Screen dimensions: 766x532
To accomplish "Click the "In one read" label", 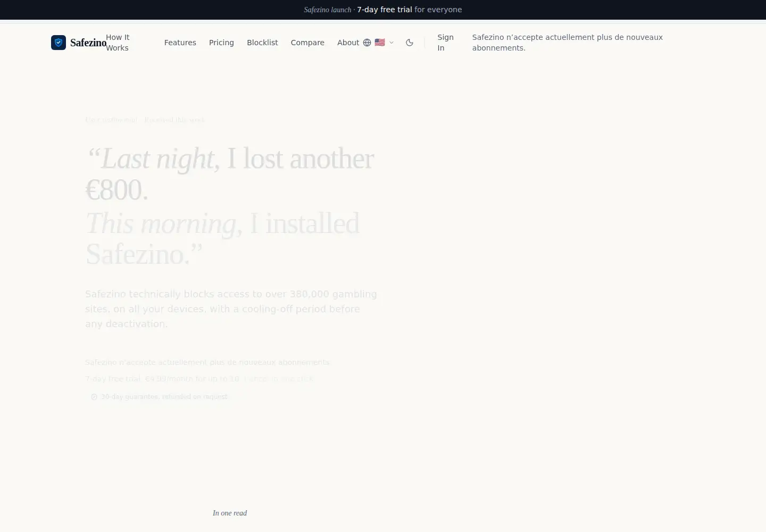I will pyautogui.click(x=230, y=513).
